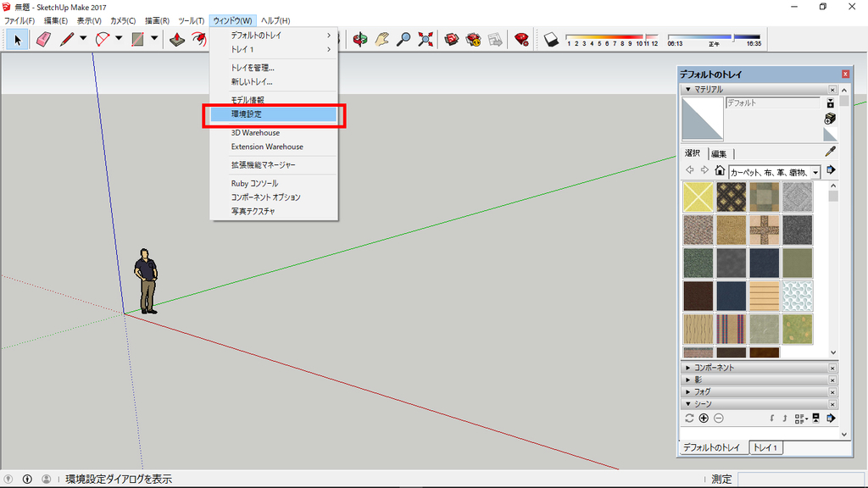Open 拡張機能マネージャー menu entry

point(274,165)
